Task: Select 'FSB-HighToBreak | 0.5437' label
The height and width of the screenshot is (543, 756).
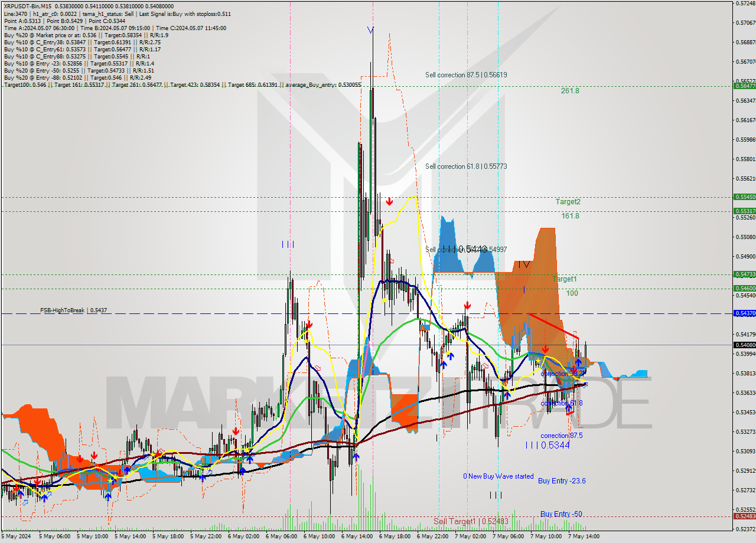Action: click(74, 310)
